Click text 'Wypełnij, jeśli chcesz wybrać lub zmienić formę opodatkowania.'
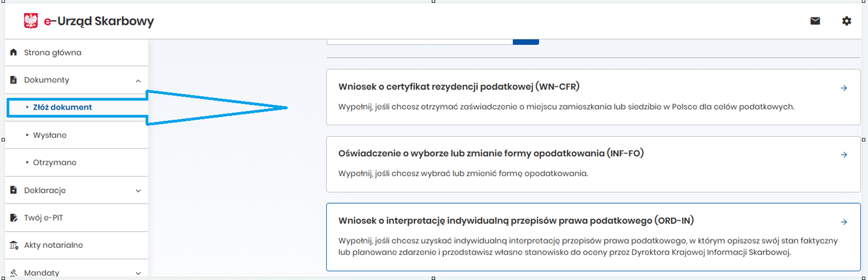The width and height of the screenshot is (868, 280). 463,173
